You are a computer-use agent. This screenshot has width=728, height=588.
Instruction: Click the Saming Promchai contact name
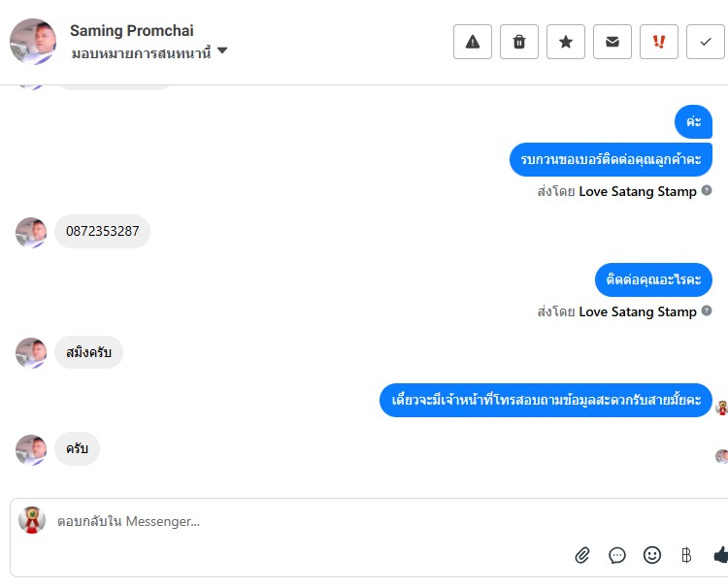[132, 31]
